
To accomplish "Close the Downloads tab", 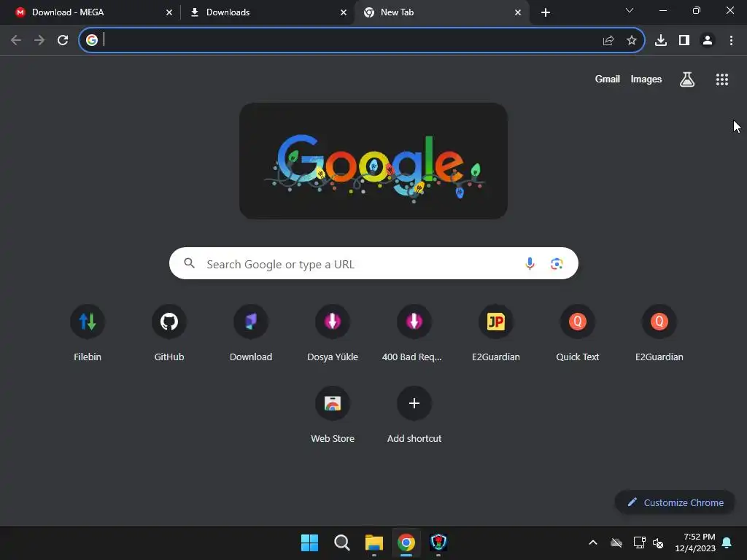I will point(344,12).
